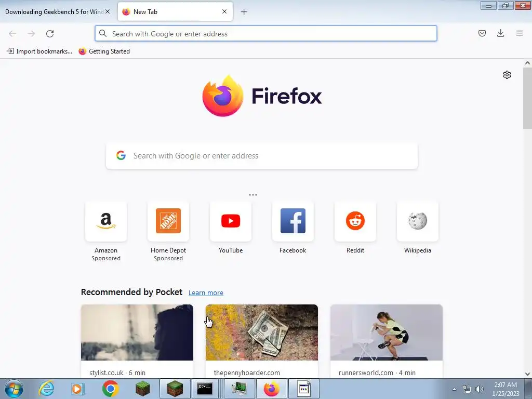Screen dimensions: 532x399
Task: Close the New Tab tab
Action: (x=224, y=11)
